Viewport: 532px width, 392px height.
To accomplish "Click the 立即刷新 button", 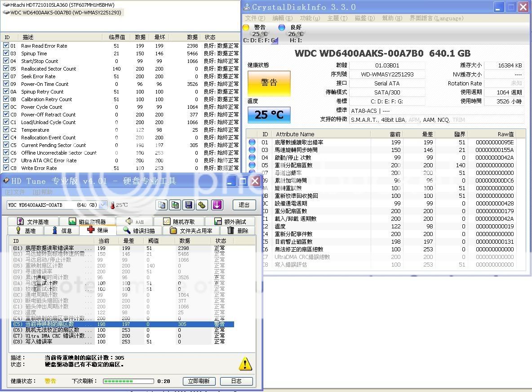I will tap(199, 381).
